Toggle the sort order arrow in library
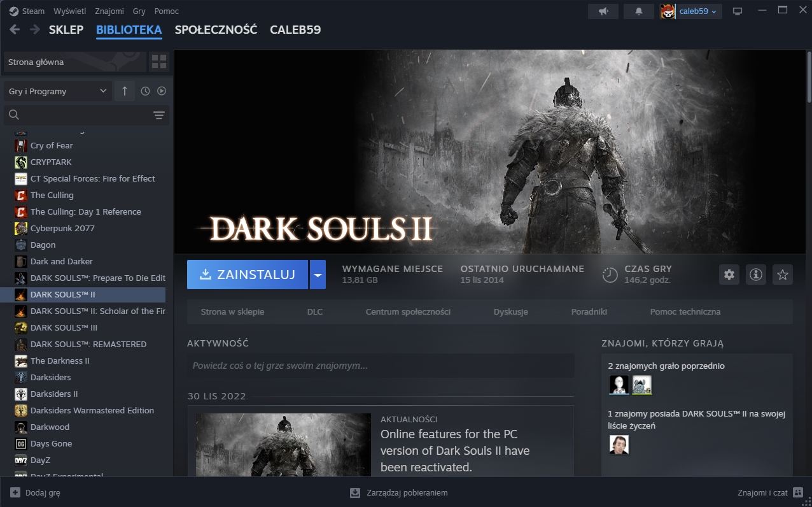Image resolution: width=812 pixels, height=507 pixels. (x=125, y=91)
